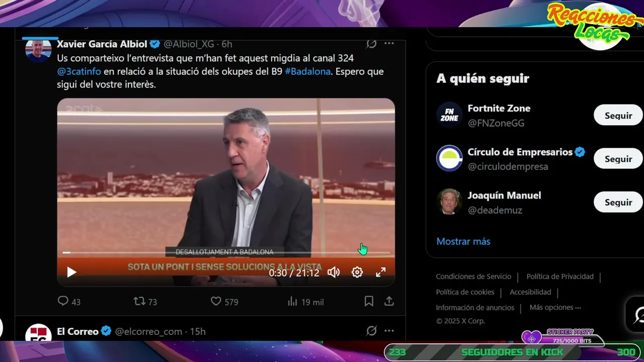644x362 pixels.
Task: Click video timestamp 0:30 / 21:12
Action: point(294,273)
